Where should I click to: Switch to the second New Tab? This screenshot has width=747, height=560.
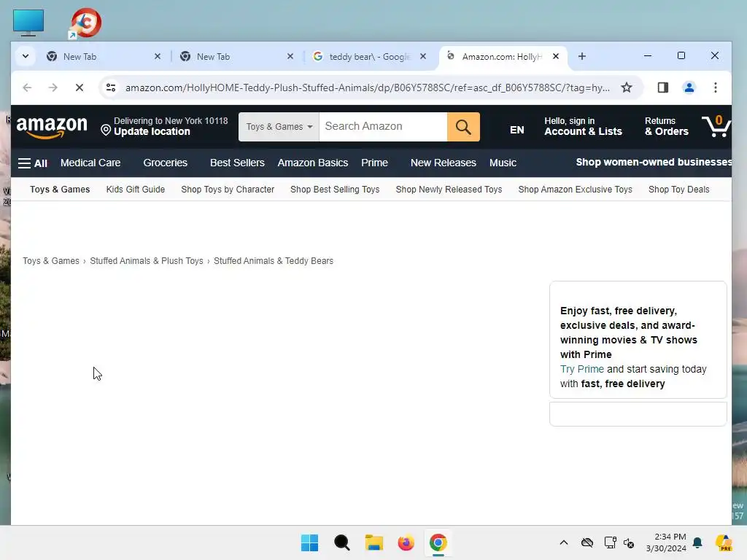click(237, 56)
